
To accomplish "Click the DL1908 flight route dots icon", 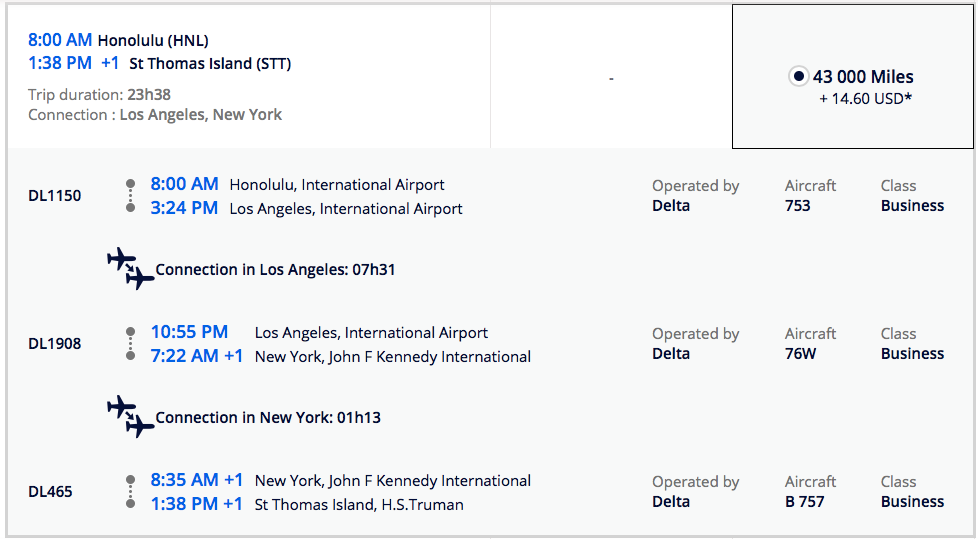I will pyautogui.click(x=130, y=343).
